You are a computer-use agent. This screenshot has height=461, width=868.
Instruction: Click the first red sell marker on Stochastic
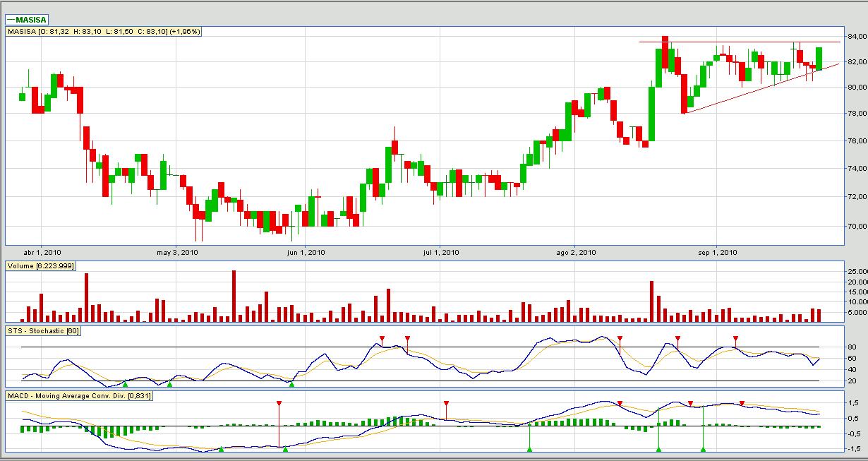(x=382, y=340)
